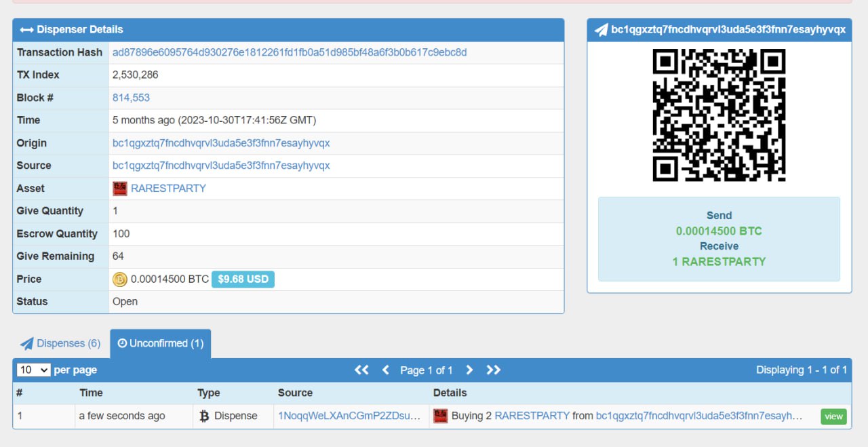868x447 pixels.
Task: Click the Source column header
Action: tap(295, 393)
